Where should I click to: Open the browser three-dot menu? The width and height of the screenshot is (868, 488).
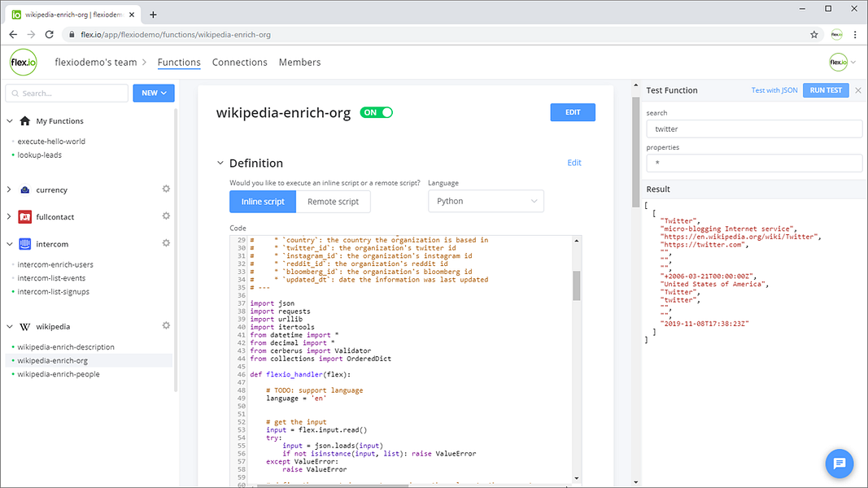tap(855, 34)
